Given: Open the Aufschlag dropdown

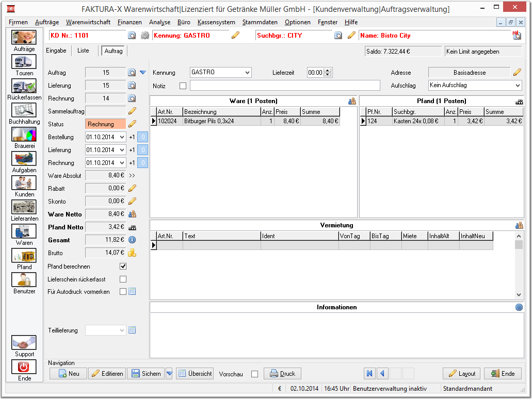Looking at the screenshot, I should point(518,86).
